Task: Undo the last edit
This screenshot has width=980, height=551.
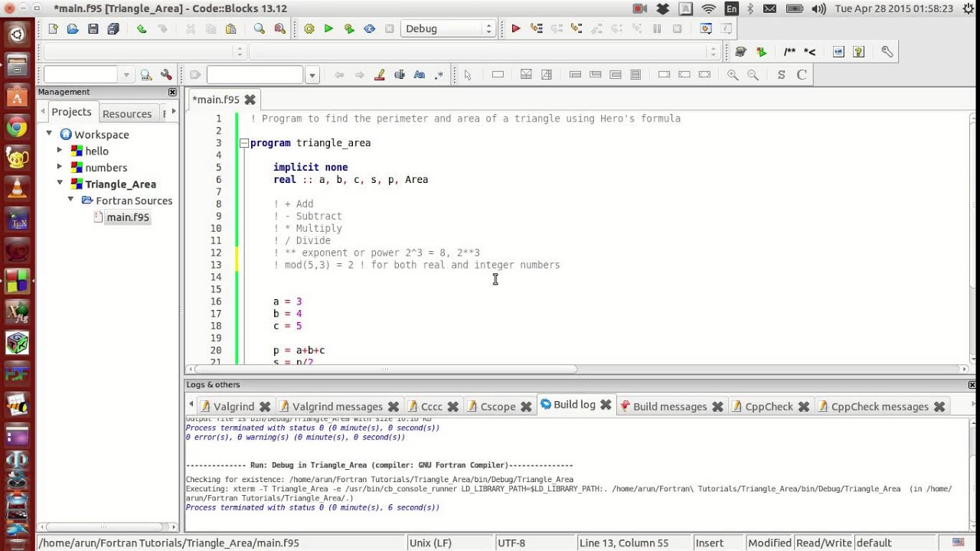Action: pyautogui.click(x=142, y=28)
